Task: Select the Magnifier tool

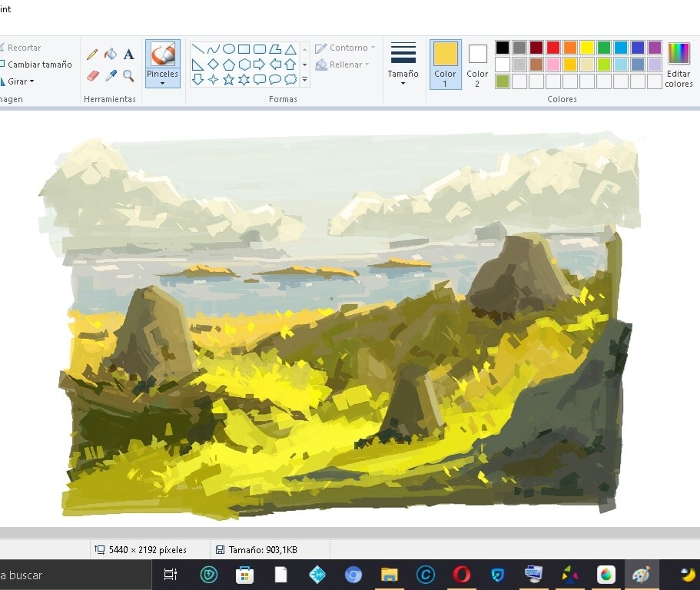Action: [x=128, y=76]
